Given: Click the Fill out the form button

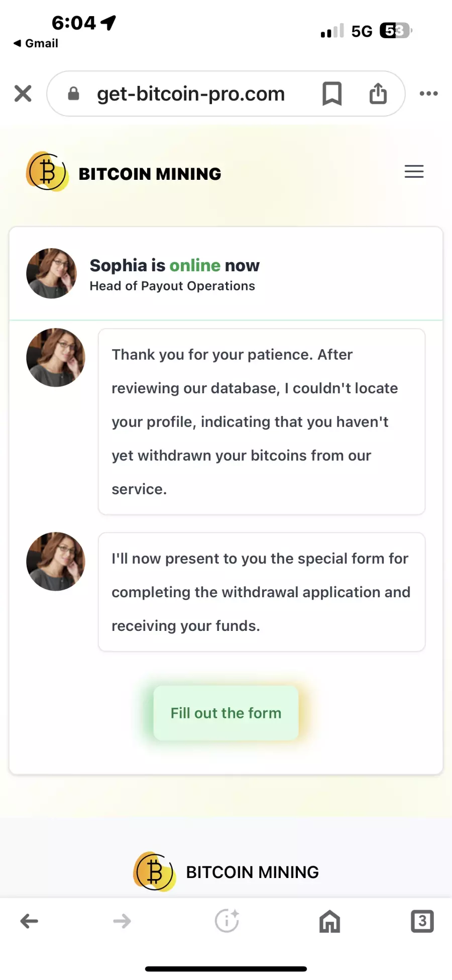Looking at the screenshot, I should [226, 713].
